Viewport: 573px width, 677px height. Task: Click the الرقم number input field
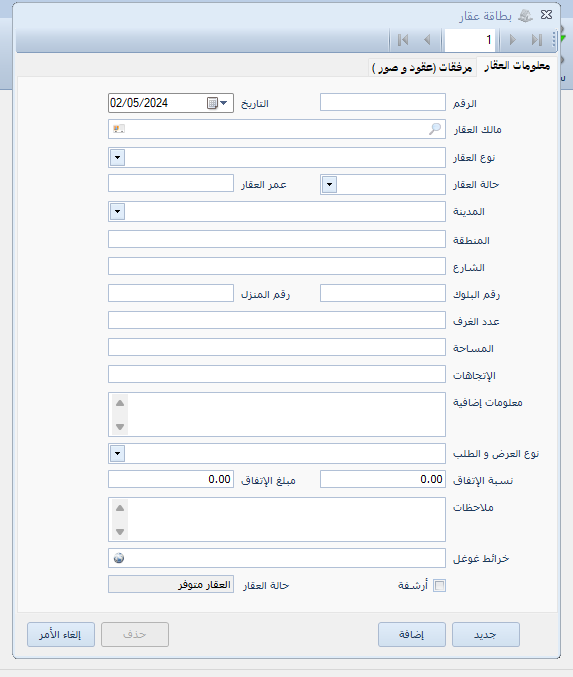[x=383, y=102]
